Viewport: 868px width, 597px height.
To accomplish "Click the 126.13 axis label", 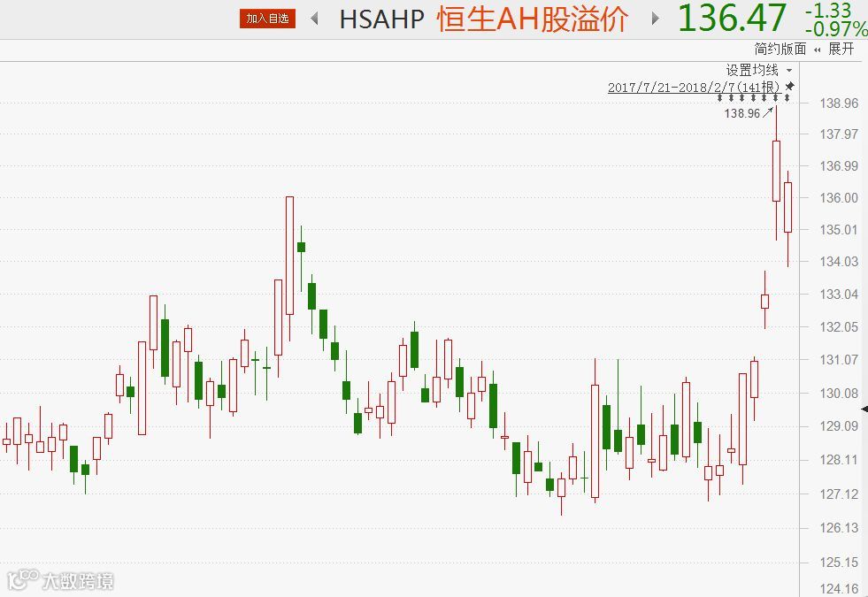I will pyautogui.click(x=839, y=528).
